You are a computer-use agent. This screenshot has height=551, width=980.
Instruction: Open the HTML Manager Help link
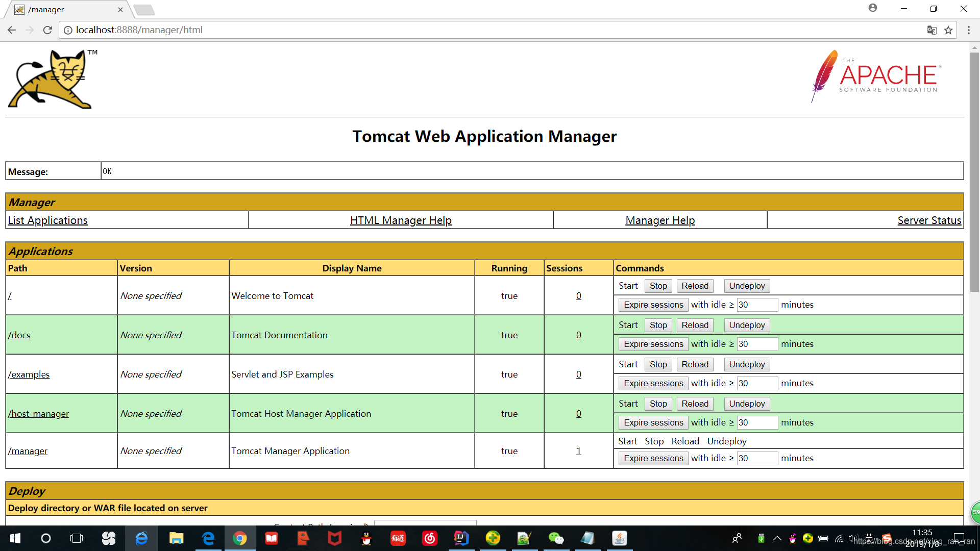tap(401, 220)
